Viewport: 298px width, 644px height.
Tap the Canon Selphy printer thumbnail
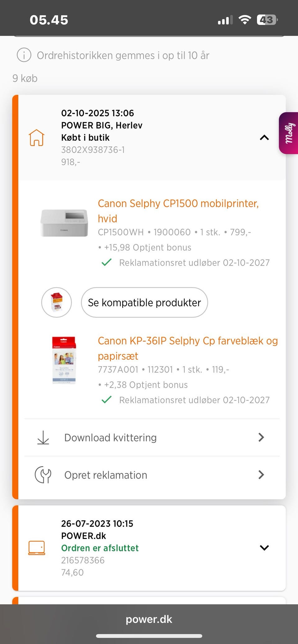(64, 223)
